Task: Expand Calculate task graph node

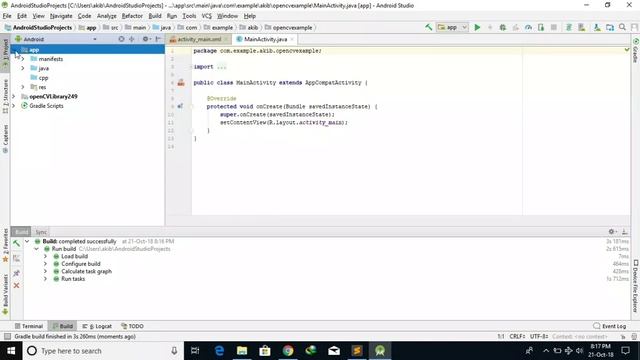Action: 45,271
